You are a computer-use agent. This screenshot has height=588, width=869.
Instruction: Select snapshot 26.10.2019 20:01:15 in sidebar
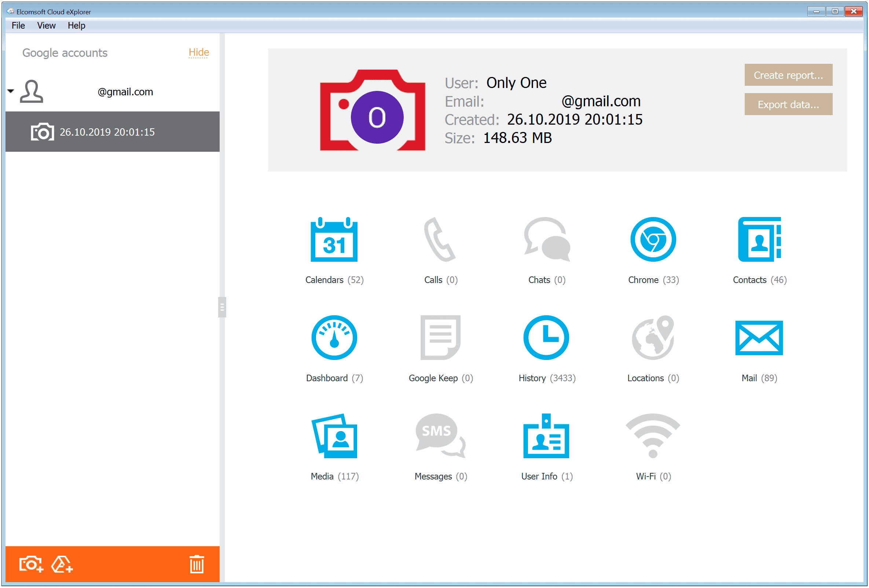[112, 132]
